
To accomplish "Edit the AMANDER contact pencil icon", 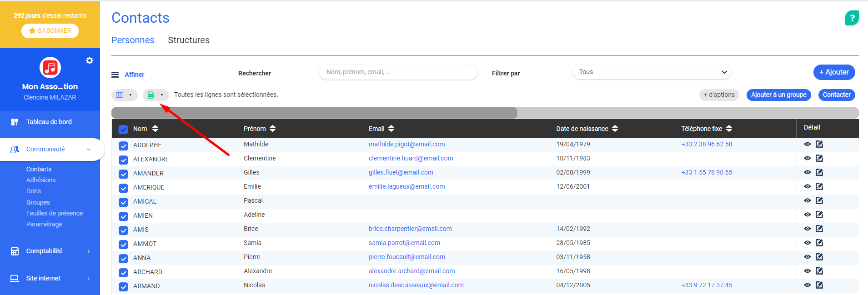I will point(819,172).
